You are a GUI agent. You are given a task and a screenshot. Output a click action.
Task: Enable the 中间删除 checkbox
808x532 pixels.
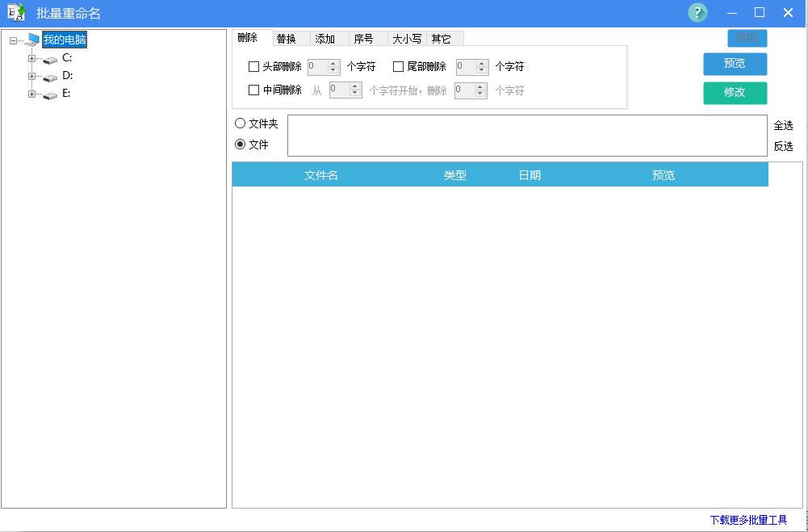coord(253,90)
